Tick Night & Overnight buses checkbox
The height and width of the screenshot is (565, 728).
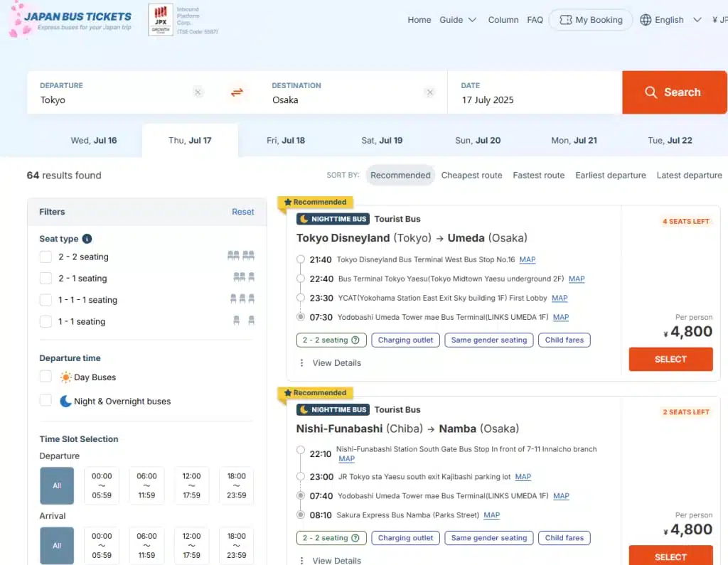click(x=45, y=401)
